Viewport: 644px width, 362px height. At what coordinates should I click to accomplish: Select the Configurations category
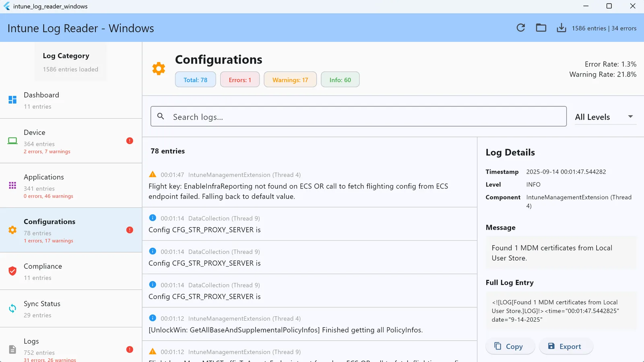point(71,230)
